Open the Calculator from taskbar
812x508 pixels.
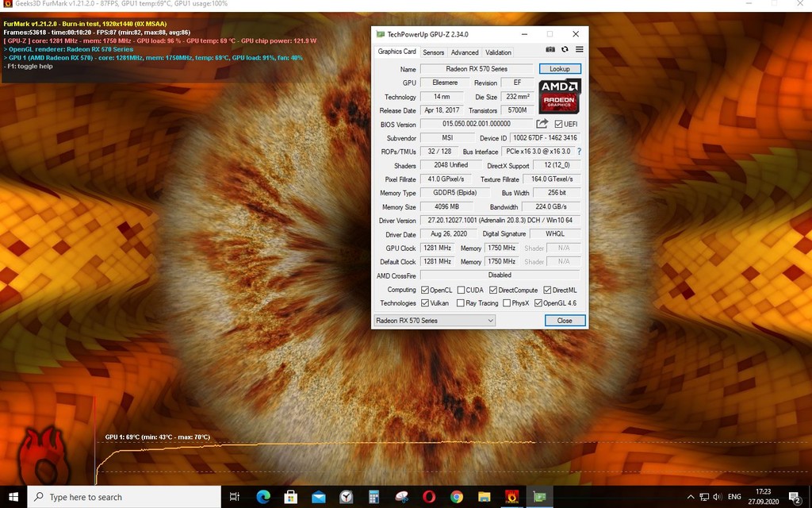pyautogui.click(x=373, y=497)
